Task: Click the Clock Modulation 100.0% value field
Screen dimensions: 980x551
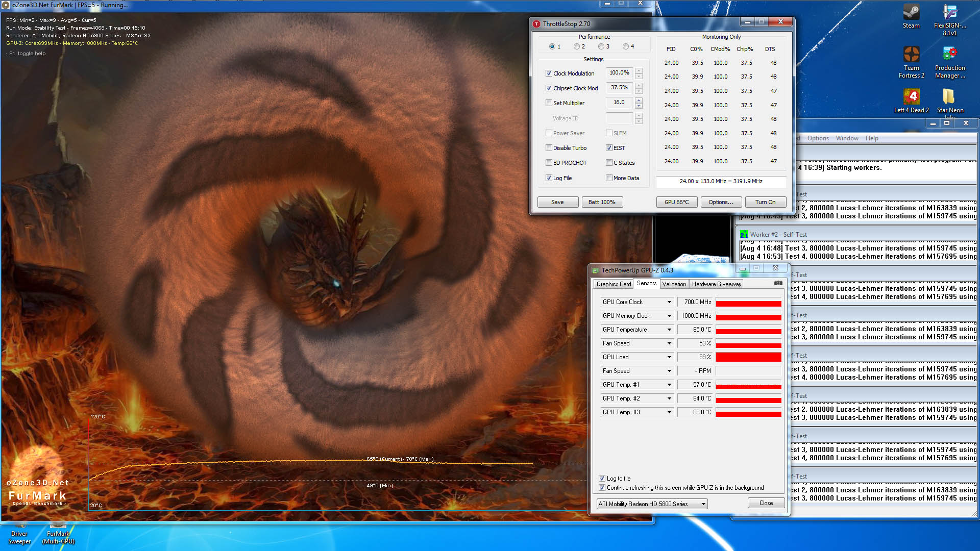Action: [619, 73]
